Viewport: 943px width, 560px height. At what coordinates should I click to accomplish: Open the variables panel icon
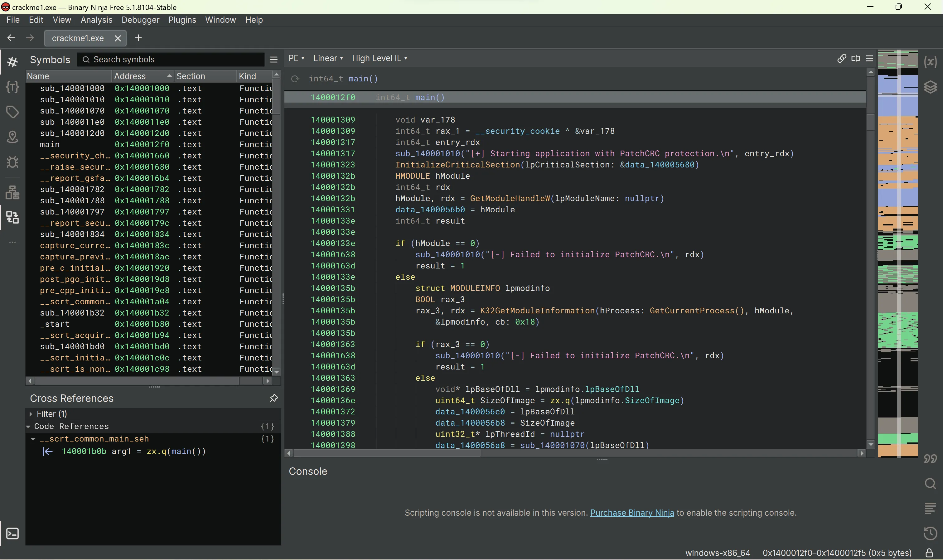[x=931, y=62]
